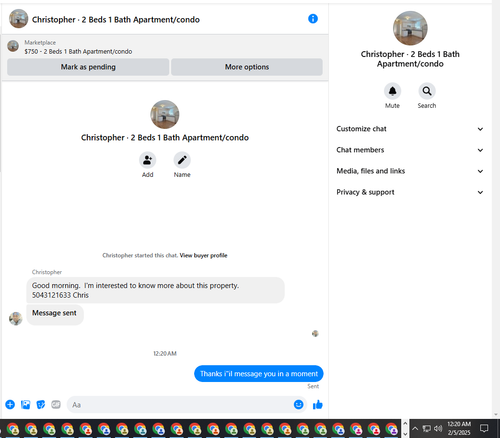Click the page scrollbar down arrow
Image resolution: width=500 pixels, height=438 pixels.
[x=496, y=414]
